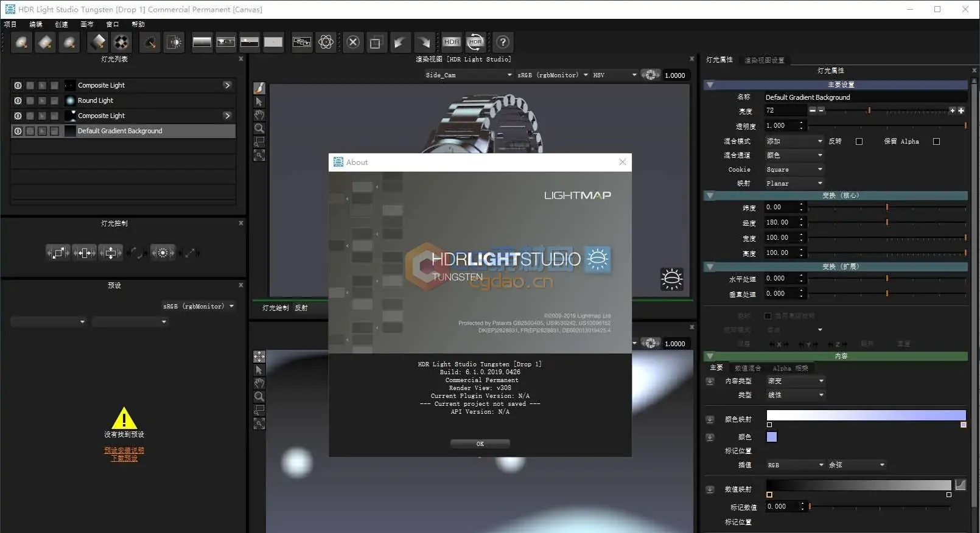
Task: Open the HSV dropdown in render view
Action: (614, 75)
